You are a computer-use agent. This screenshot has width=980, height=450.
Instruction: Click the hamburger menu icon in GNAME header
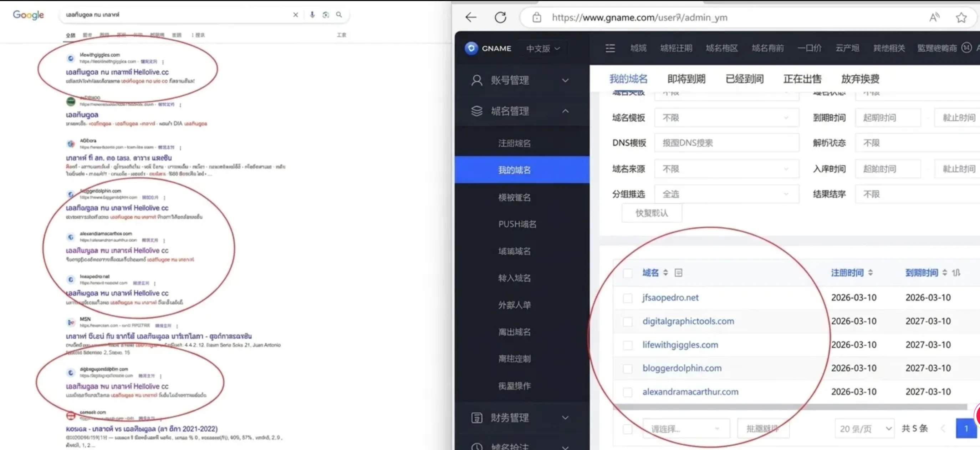coord(610,48)
